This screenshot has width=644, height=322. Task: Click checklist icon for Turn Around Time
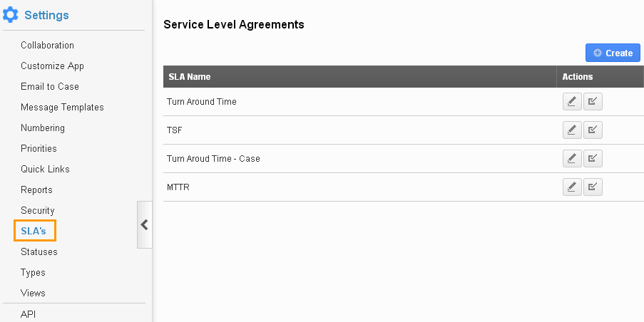click(593, 102)
